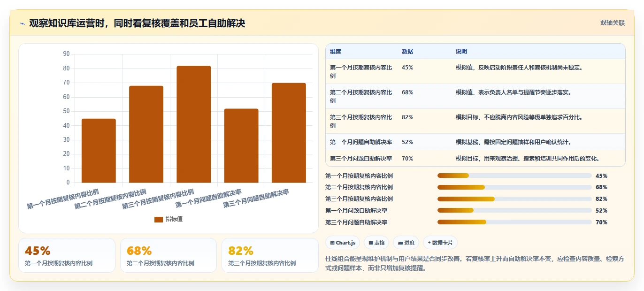The height and width of the screenshot is (291, 644).
Task: Click the 双轴关联 badge in the header
Action: coord(613,23)
